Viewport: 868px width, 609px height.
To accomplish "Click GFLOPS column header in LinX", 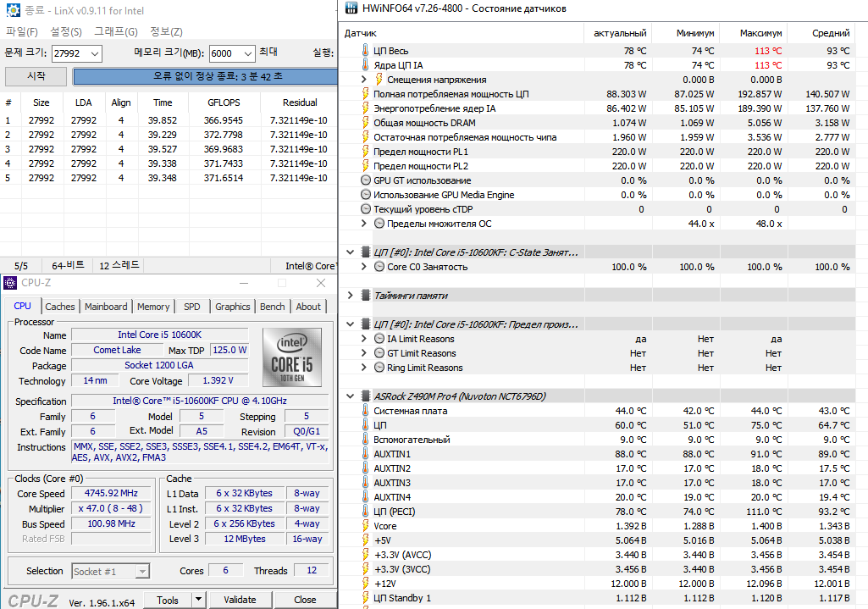I will (x=224, y=102).
